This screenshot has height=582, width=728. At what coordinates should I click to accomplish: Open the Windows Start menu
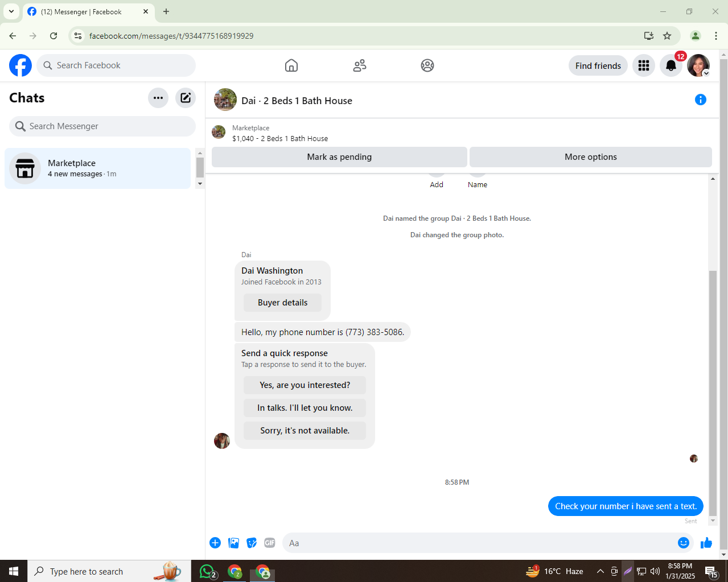point(14,571)
